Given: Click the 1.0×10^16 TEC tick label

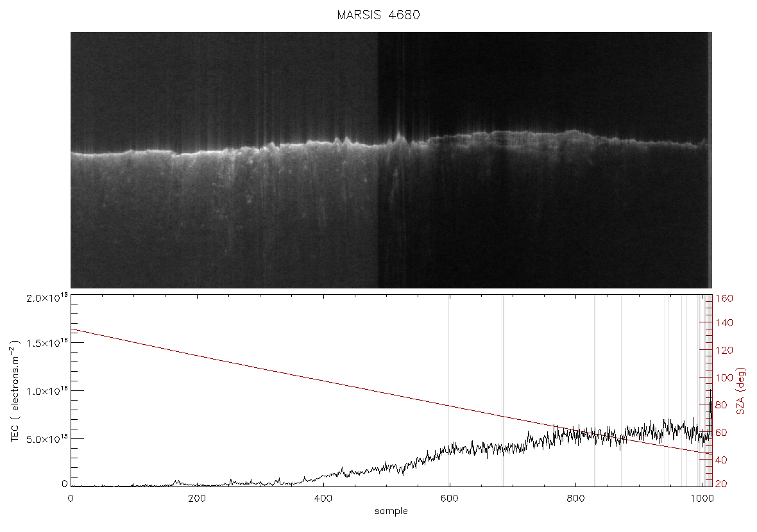Looking at the screenshot, I should 47,391.
